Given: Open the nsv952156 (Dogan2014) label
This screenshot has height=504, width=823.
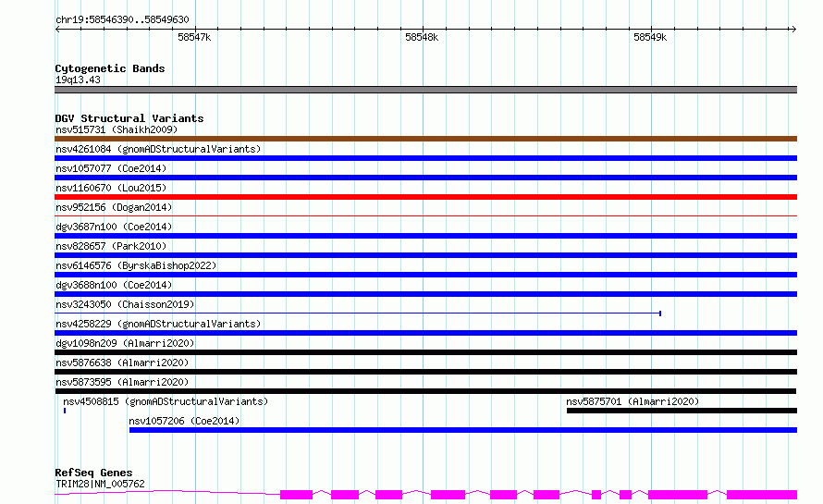Looking at the screenshot, I should pos(114,207).
